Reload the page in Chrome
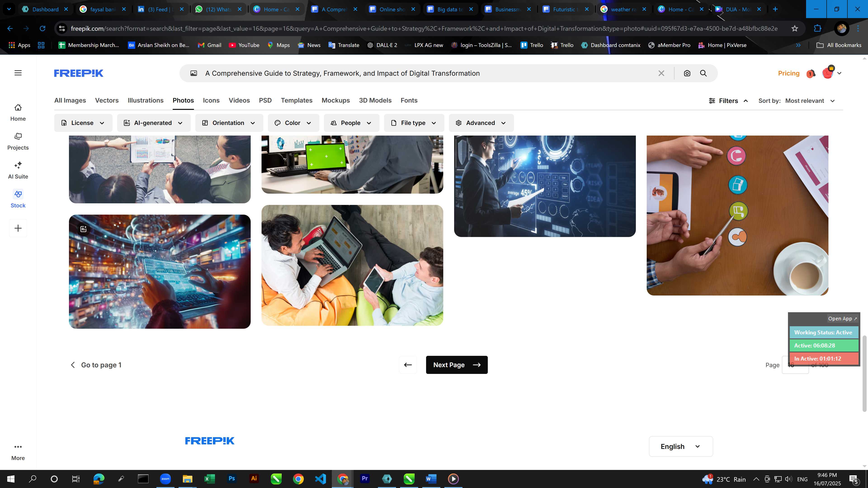The height and width of the screenshot is (488, 868). pyautogui.click(x=42, y=29)
